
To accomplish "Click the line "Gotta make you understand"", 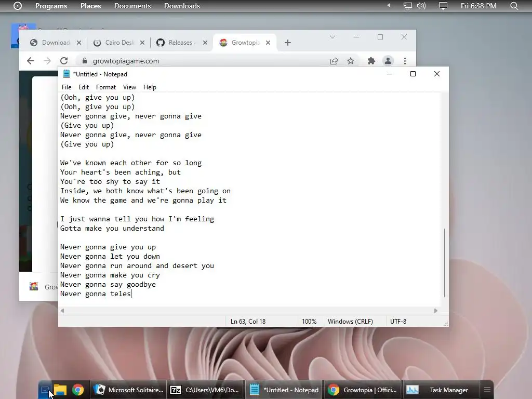I will click(112, 229).
